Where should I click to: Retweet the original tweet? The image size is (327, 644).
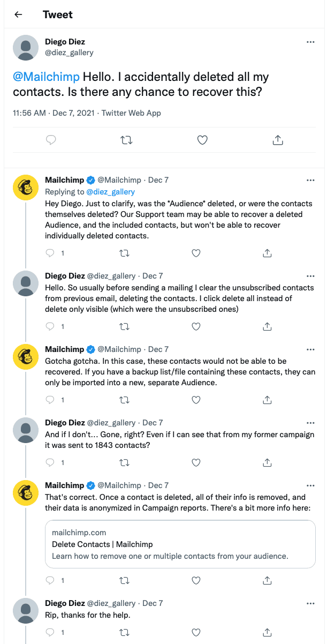tap(126, 140)
